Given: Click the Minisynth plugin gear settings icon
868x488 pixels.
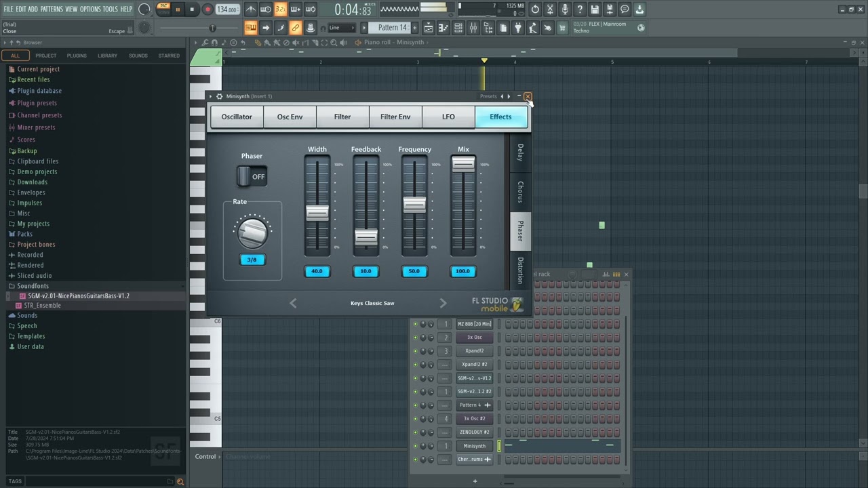Looking at the screenshot, I should point(219,96).
